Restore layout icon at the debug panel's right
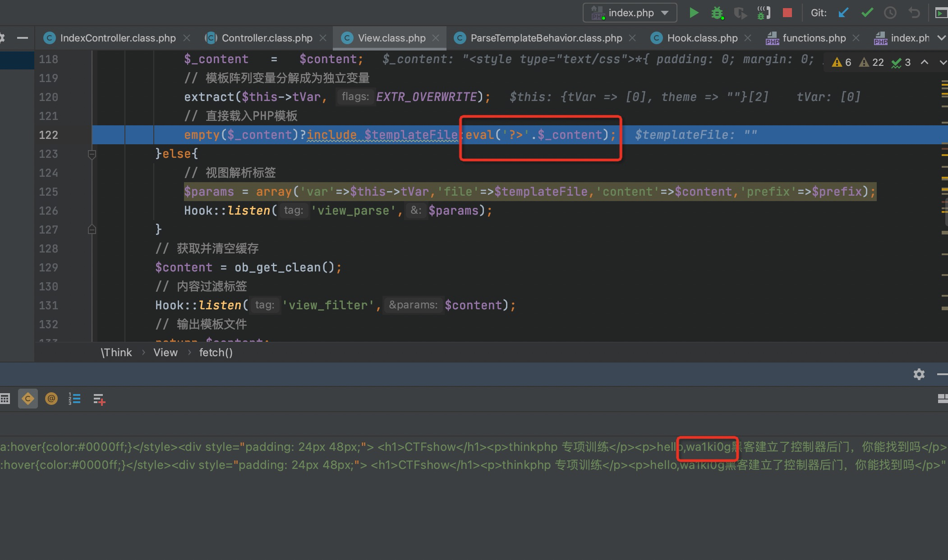 [x=942, y=399]
